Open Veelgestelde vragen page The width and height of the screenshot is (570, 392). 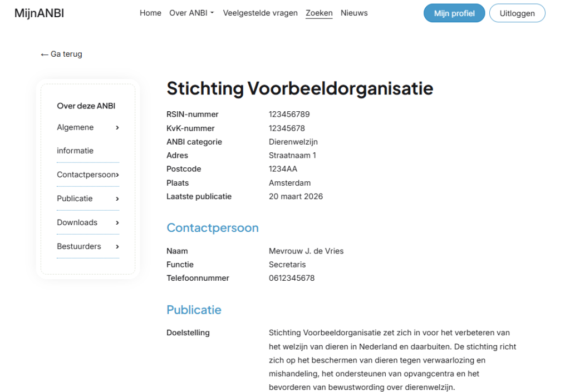260,13
